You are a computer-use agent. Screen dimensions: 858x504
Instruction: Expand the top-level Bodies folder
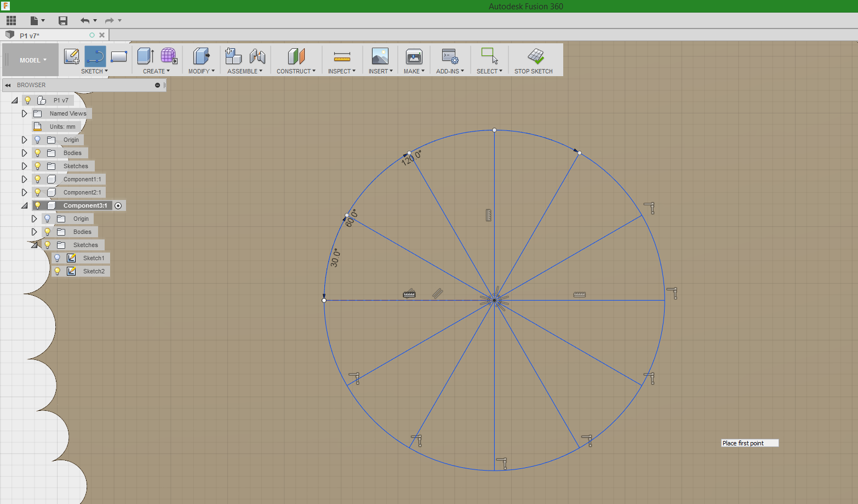click(x=24, y=153)
